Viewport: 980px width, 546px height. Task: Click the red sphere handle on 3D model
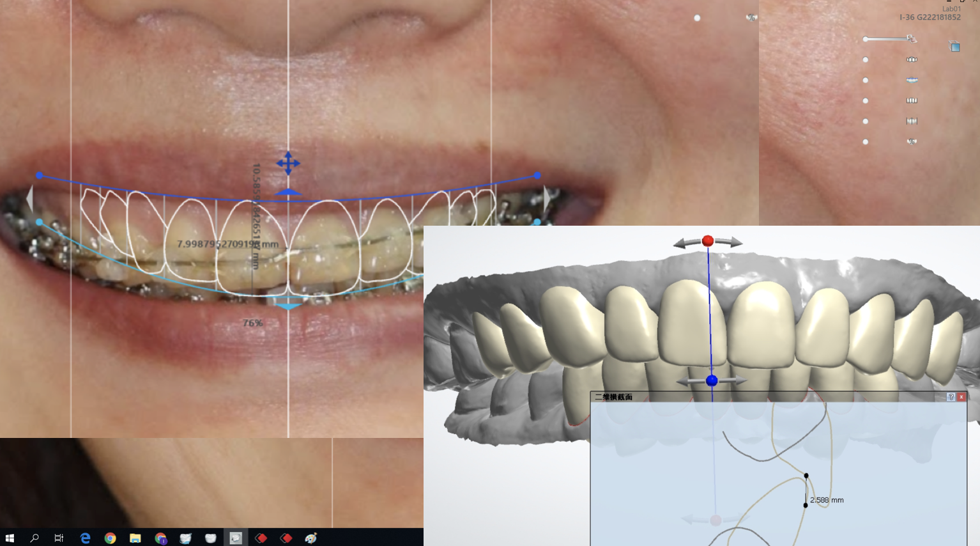pos(707,241)
